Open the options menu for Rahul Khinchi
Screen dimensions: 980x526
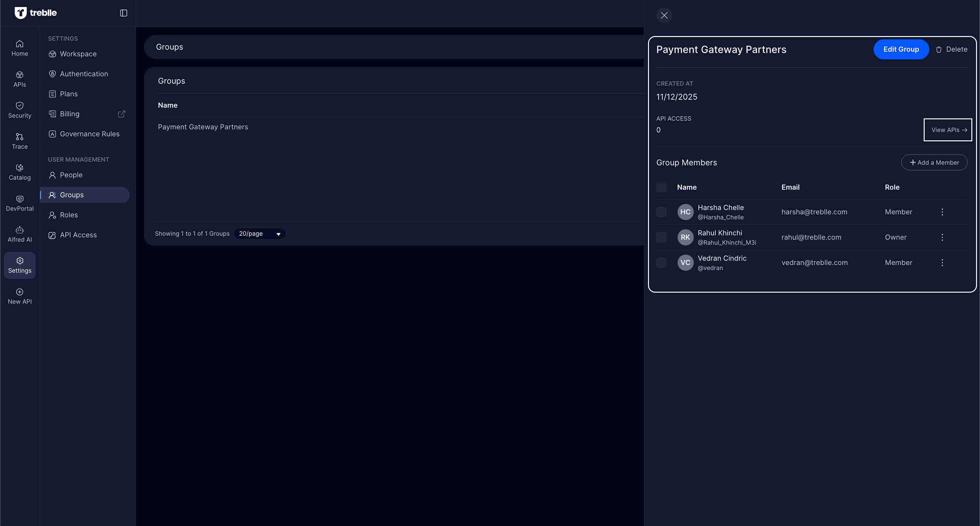942,237
